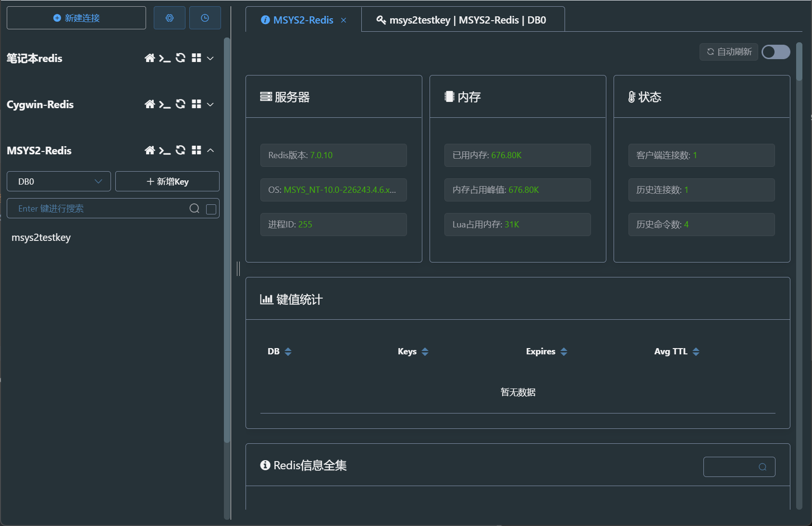Click OS: MSYS_NT-10.0 field
Viewport: 812px width, 526px height.
333,190
